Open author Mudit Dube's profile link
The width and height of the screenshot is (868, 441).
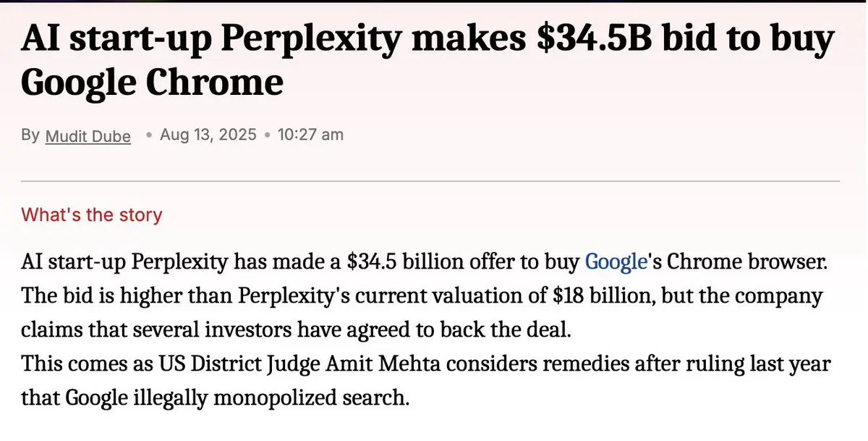[x=88, y=135]
